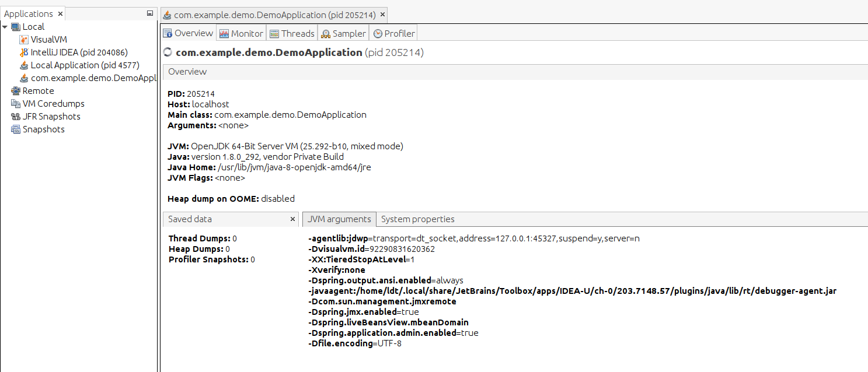Click the VM Coredumps icon
Viewport: 868px width, 372px height.
(x=16, y=104)
